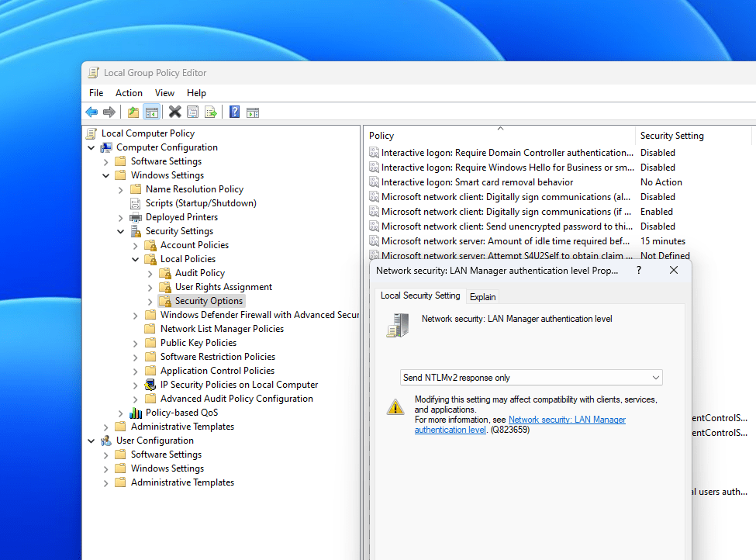The image size is (756, 560).
Task: Click the Account Policies folder icon
Action: pyautogui.click(x=150, y=245)
